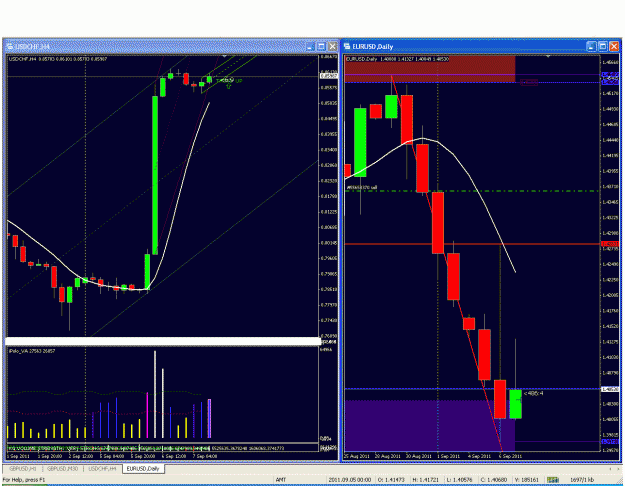
Task: Click the green dashed horizontal line on EURUSD chart
Action: (x=472, y=191)
